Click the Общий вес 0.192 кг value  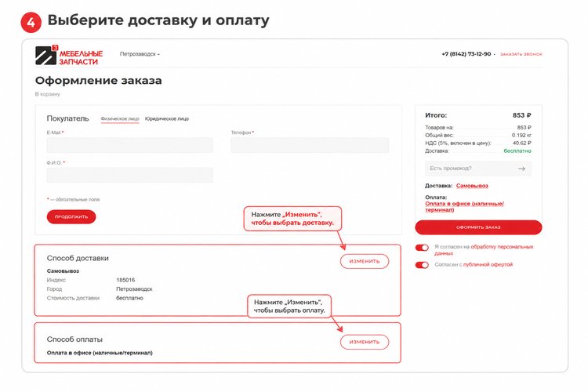click(x=521, y=135)
